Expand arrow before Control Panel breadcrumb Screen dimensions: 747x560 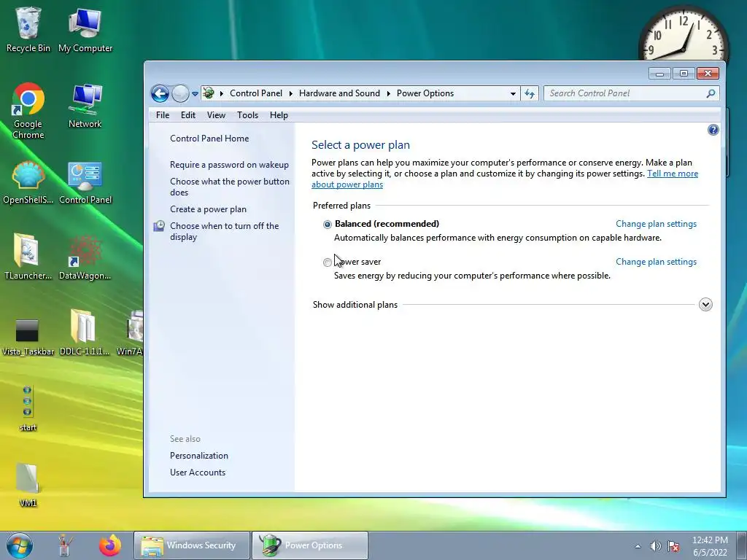click(222, 93)
